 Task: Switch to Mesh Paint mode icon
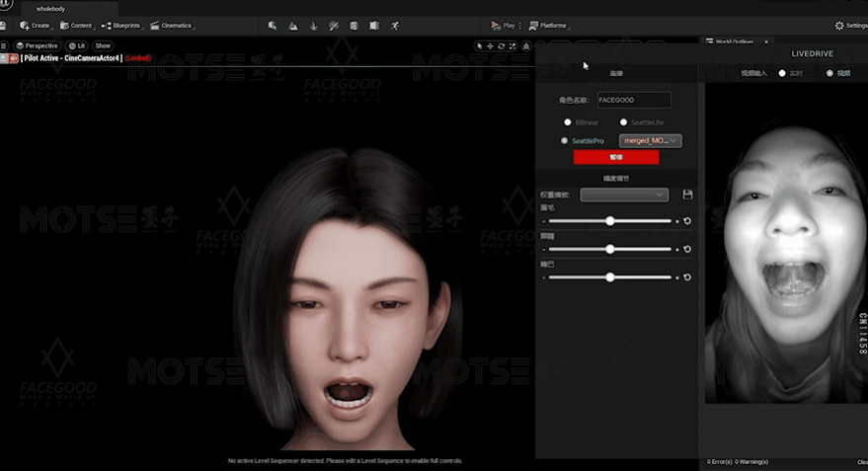[333, 26]
